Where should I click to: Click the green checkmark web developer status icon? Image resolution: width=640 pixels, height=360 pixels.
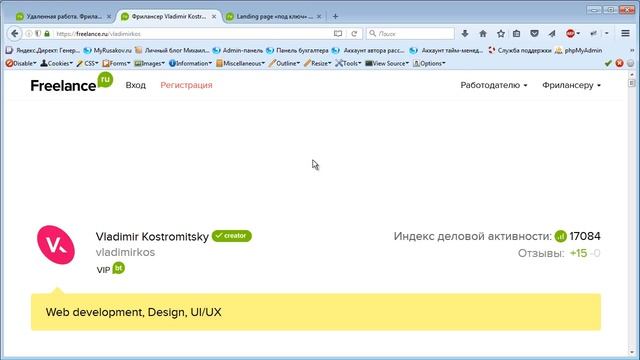coord(608,63)
